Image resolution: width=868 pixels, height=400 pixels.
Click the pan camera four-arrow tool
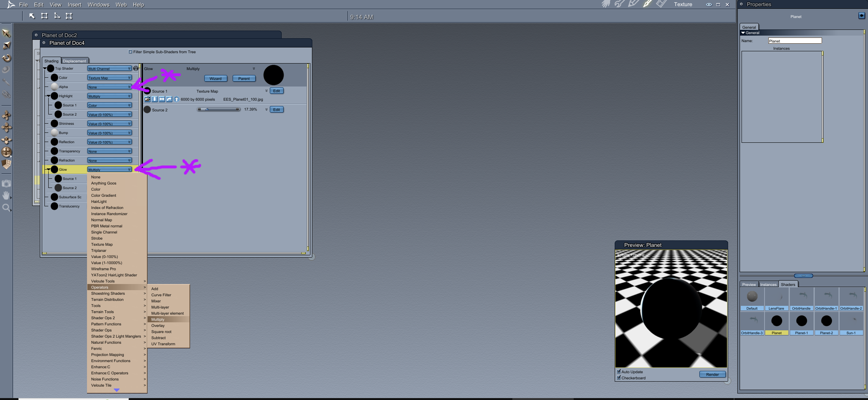[7, 127]
